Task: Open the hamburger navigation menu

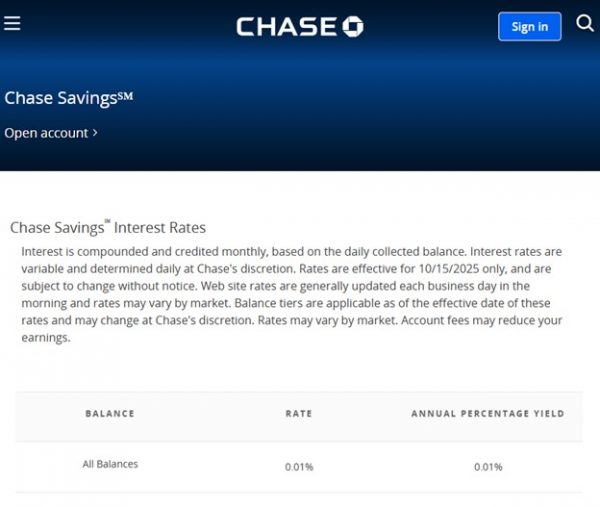Action: click(x=12, y=23)
